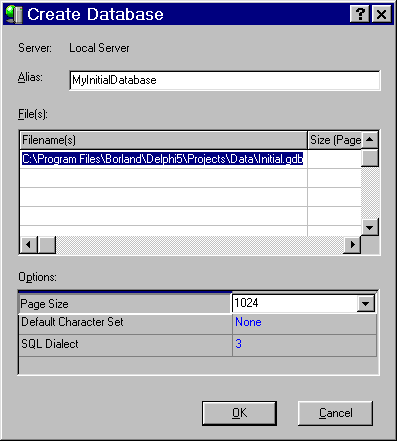Click the Local Server text
Image resolution: width=397 pixels, height=441 pixels.
pos(99,48)
